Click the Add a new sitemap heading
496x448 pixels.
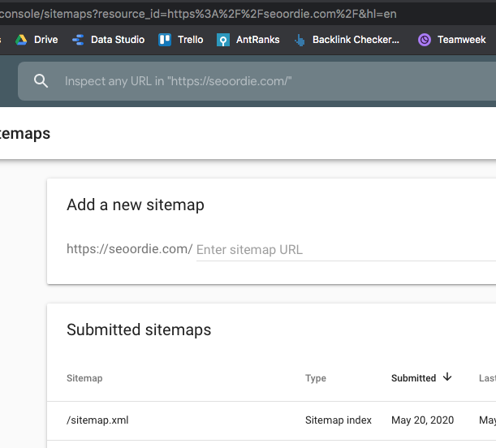136,205
